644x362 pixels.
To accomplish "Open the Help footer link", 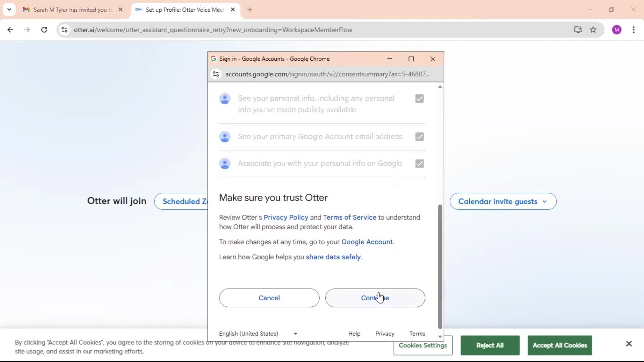I will click(354, 334).
